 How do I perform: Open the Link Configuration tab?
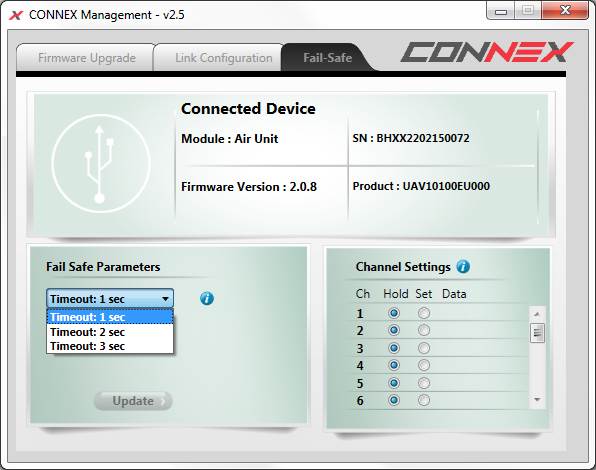pos(224,58)
